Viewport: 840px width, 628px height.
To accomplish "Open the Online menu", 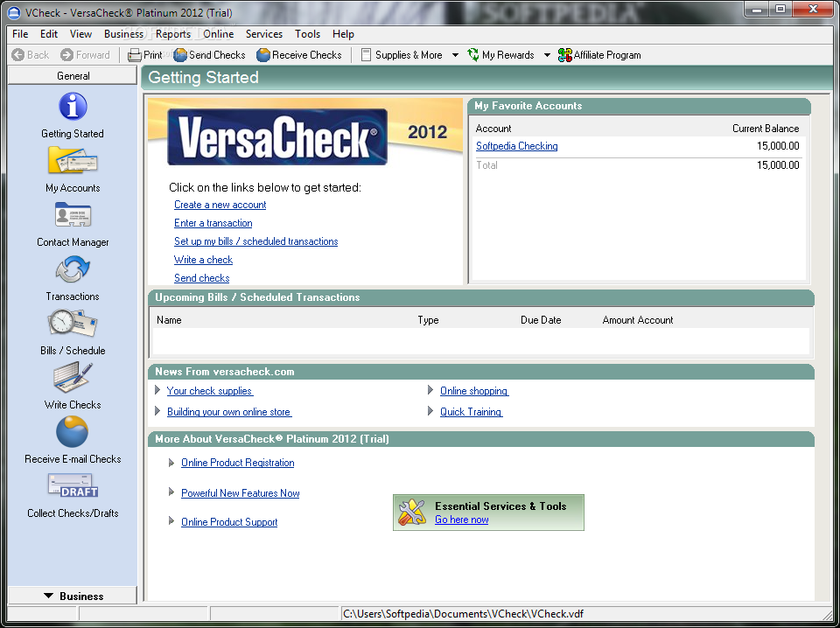I will coord(218,34).
